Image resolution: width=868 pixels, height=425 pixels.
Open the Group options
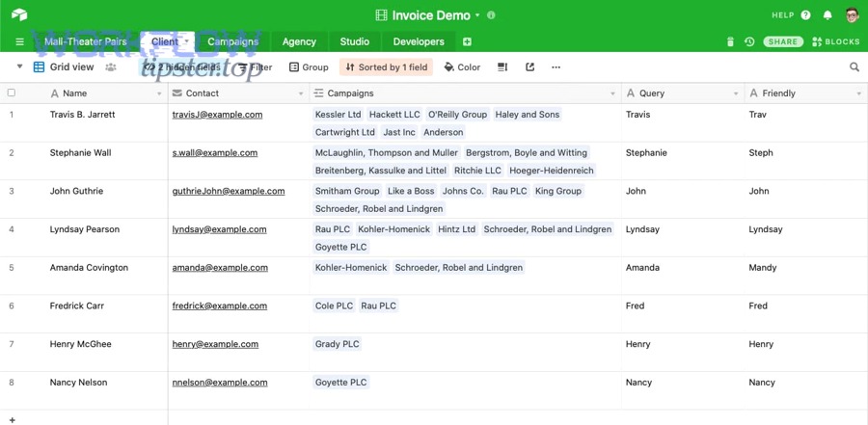coord(309,66)
